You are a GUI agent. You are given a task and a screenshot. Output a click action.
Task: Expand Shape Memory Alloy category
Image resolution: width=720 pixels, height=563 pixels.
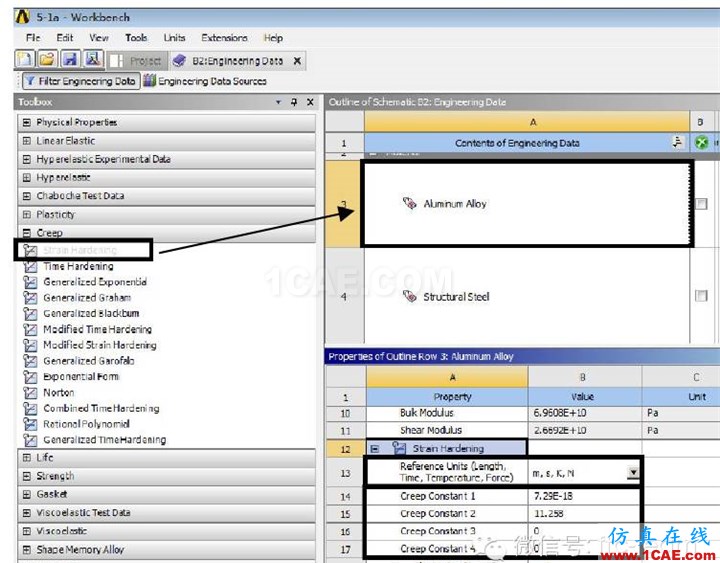27,549
